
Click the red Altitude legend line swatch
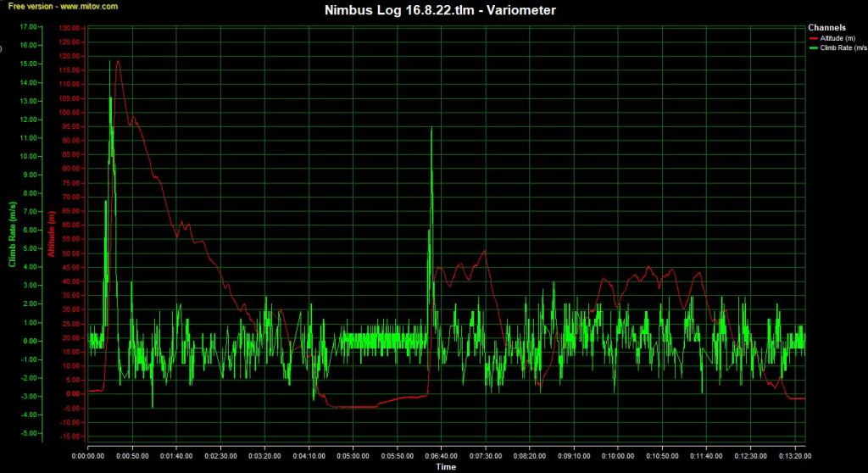pyautogui.click(x=815, y=38)
